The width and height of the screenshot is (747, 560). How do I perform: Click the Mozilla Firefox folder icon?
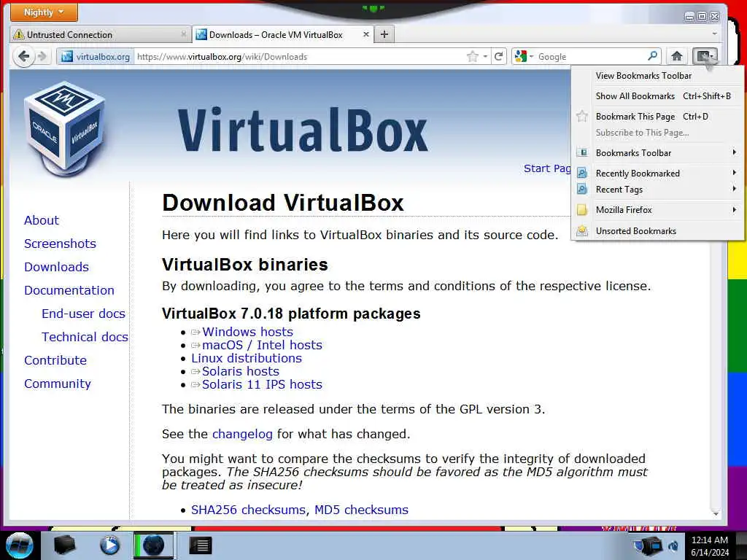581,210
